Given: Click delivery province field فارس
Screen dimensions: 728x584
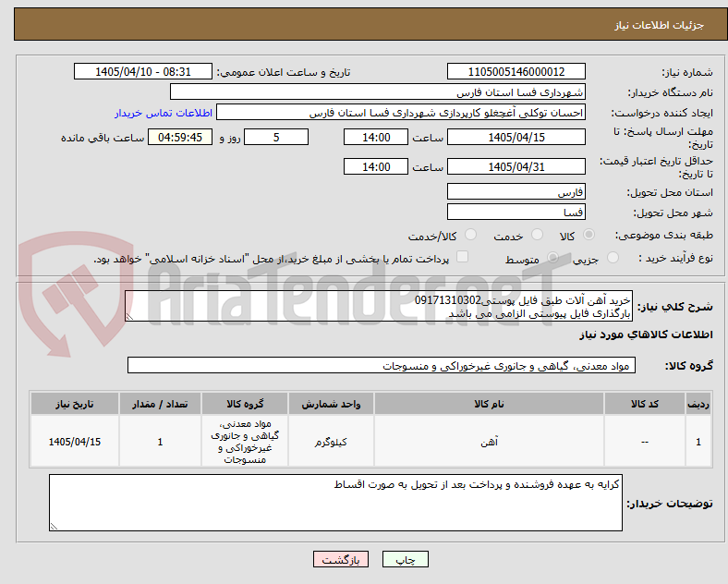Looking at the screenshot, I should (516, 191).
